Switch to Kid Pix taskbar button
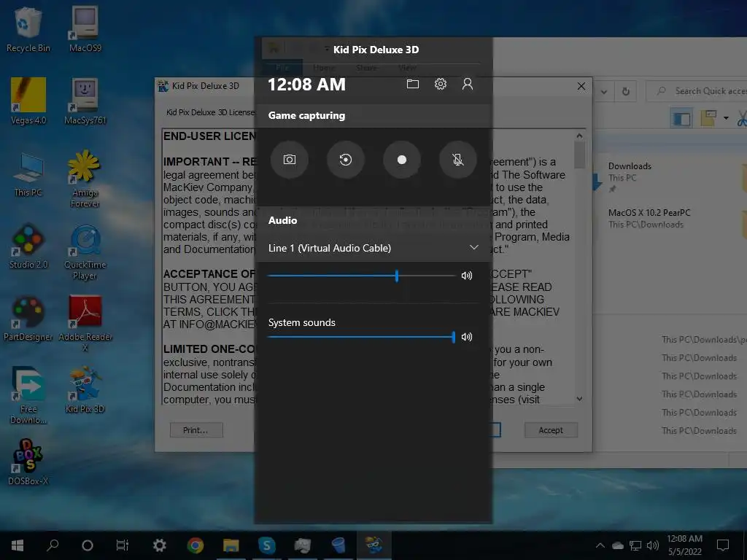The image size is (747, 560). pos(373,545)
